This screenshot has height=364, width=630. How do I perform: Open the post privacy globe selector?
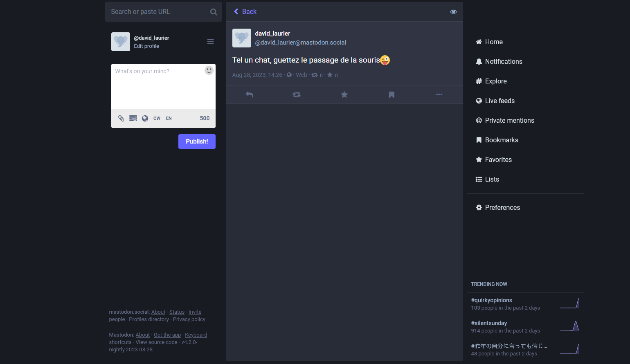point(145,118)
